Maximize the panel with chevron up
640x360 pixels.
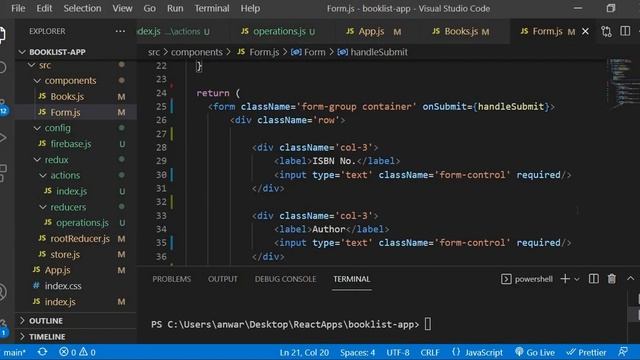click(630, 278)
